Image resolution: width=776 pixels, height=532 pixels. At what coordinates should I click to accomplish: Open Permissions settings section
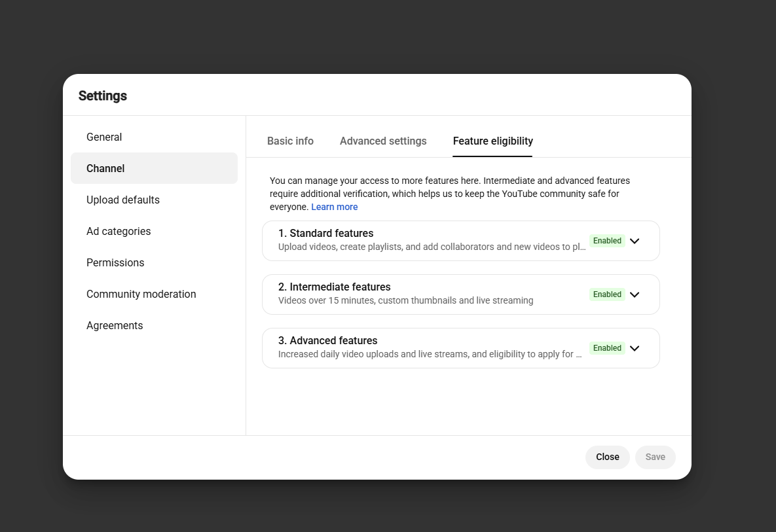(x=154, y=262)
